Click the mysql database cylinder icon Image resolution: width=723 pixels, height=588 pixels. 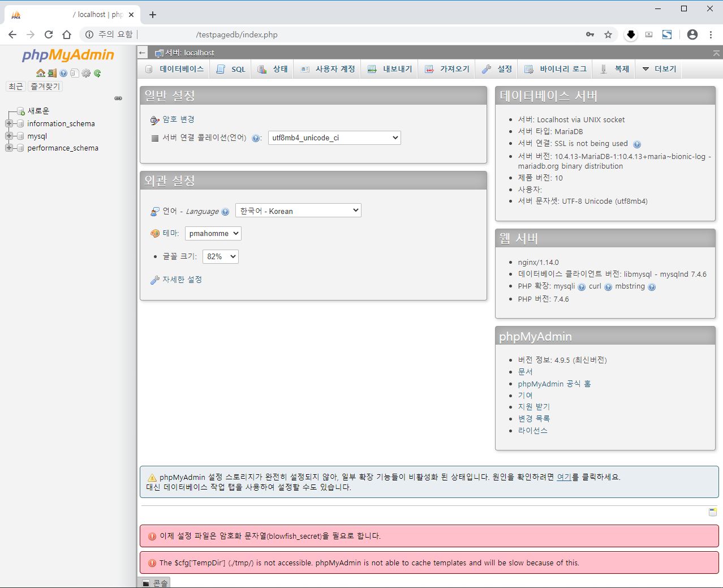21,136
